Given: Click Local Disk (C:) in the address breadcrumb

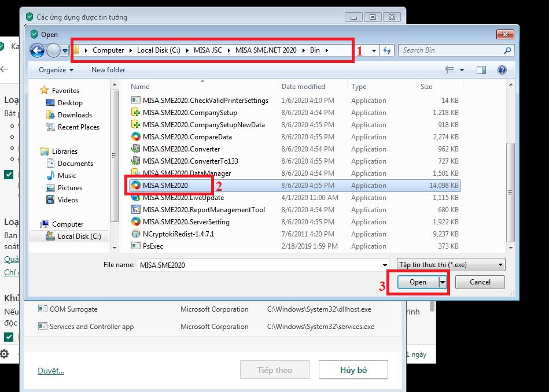Looking at the screenshot, I should 159,50.
